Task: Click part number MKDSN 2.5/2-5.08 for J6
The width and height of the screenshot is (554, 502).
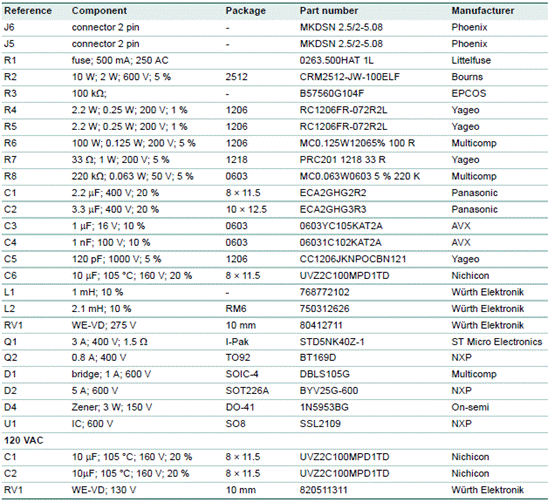Action: click(x=341, y=27)
